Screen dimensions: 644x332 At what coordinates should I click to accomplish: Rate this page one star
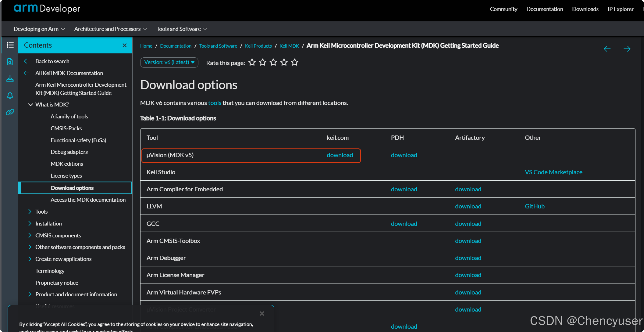(252, 63)
